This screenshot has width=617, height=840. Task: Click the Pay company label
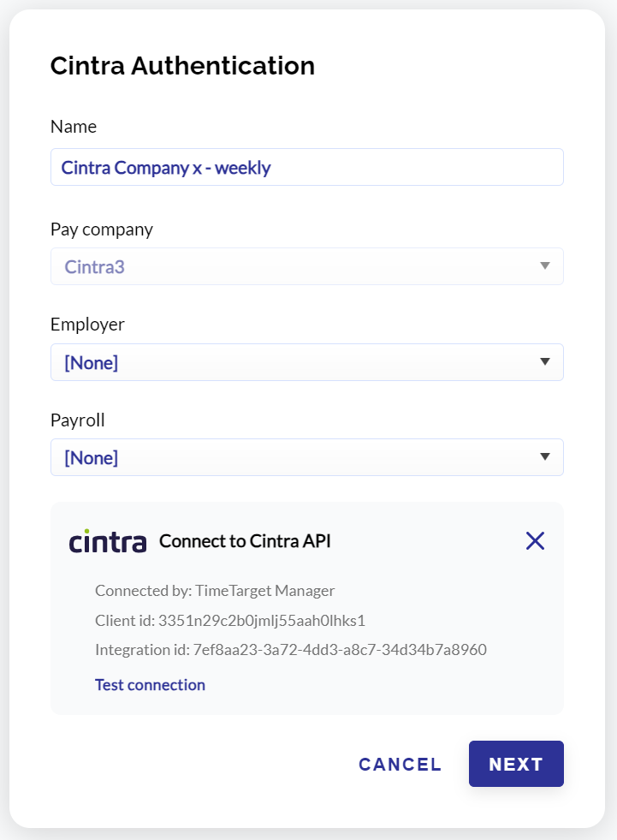click(x=102, y=229)
